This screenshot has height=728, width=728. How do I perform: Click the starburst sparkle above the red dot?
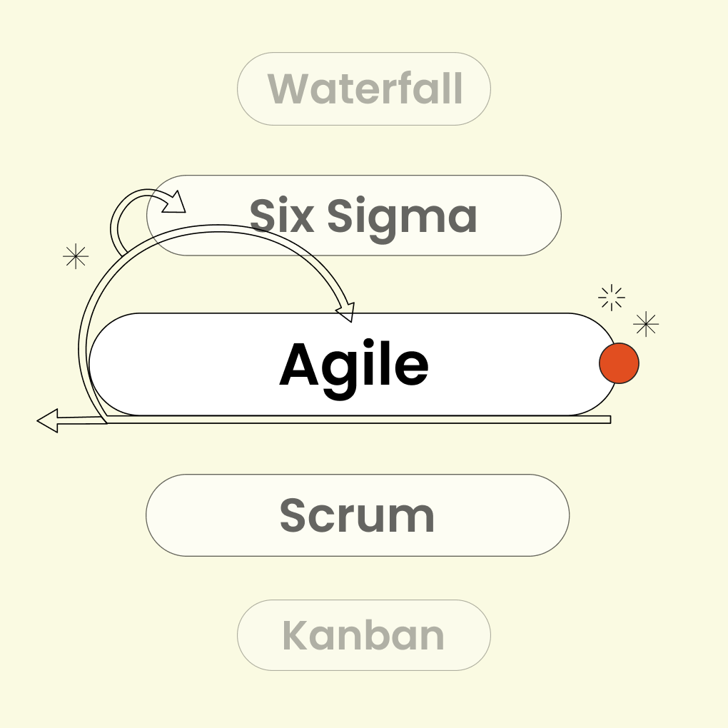coord(612,298)
